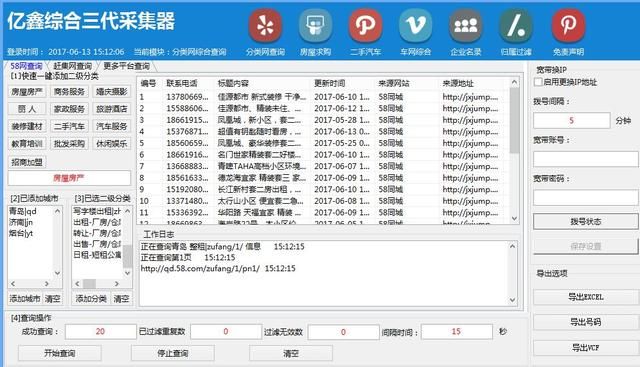
Task: Add the 旅游酒店 category
Action: click(x=111, y=109)
